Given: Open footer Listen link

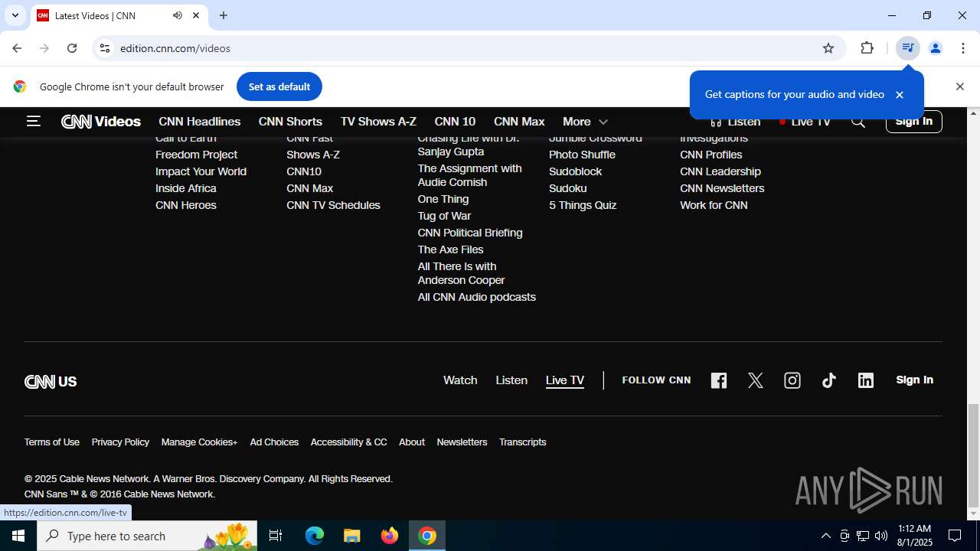Looking at the screenshot, I should coord(511,380).
